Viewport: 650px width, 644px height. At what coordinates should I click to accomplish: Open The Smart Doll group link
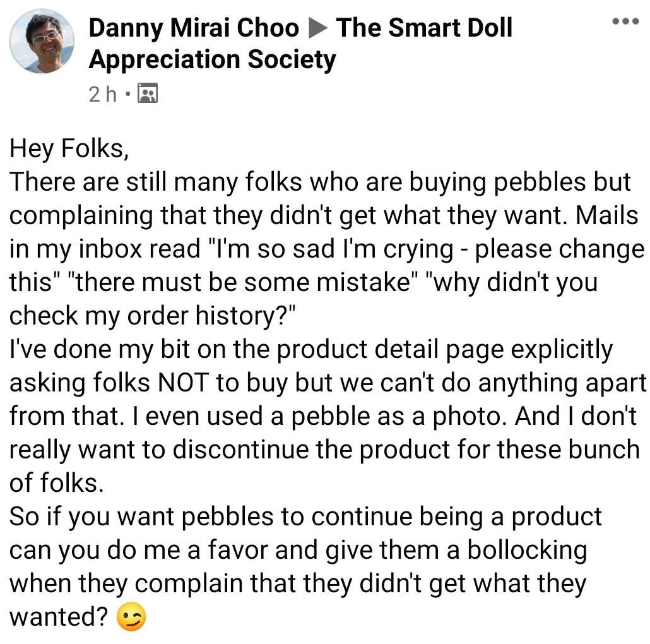pos(425,28)
